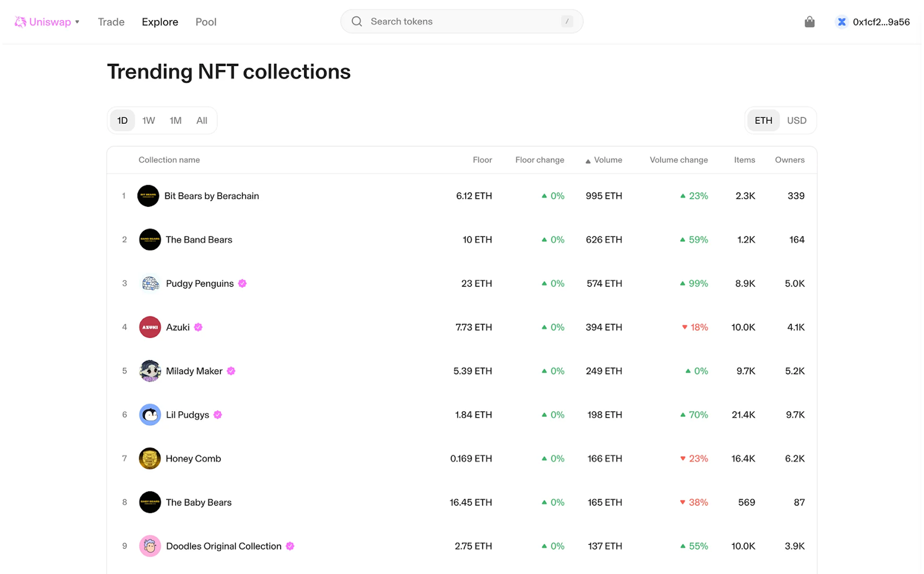Image resolution: width=924 pixels, height=574 pixels.
Task: Click Pudgy Penguins avatar icon
Action: (150, 283)
